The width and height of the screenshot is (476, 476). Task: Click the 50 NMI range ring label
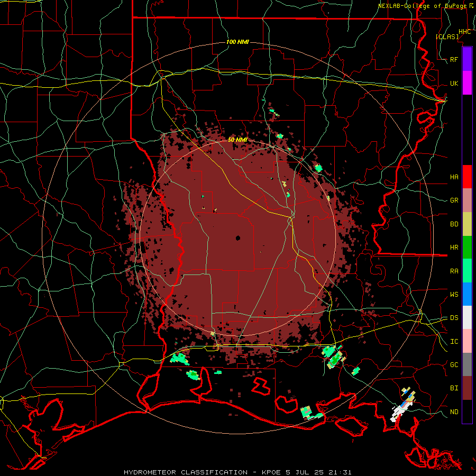[x=237, y=140]
